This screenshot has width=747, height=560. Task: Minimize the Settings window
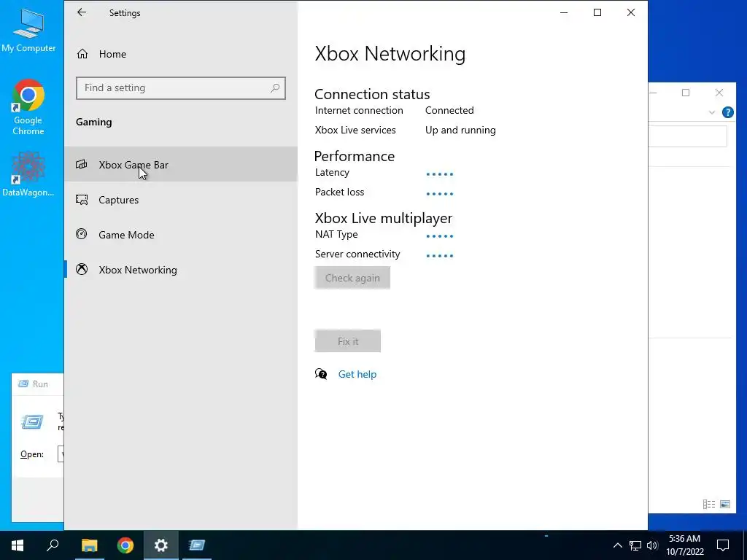pyautogui.click(x=564, y=13)
